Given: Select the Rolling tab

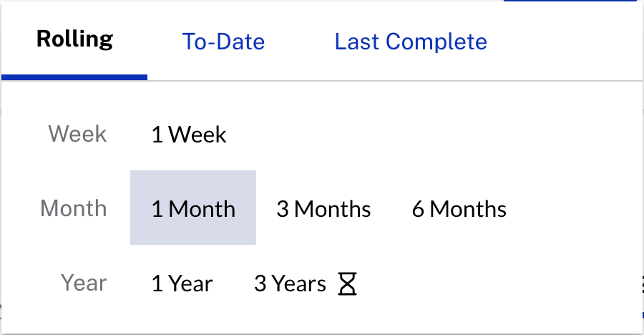Looking at the screenshot, I should click(74, 40).
